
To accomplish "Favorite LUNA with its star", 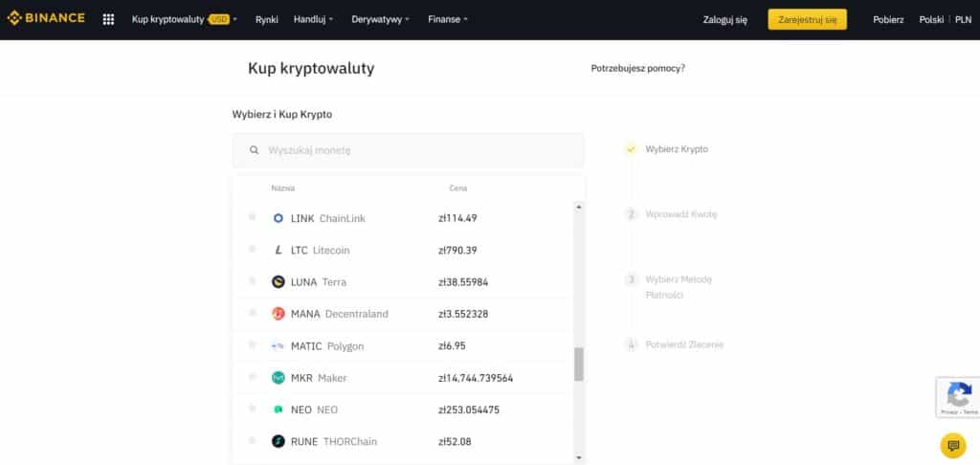I will (x=252, y=280).
